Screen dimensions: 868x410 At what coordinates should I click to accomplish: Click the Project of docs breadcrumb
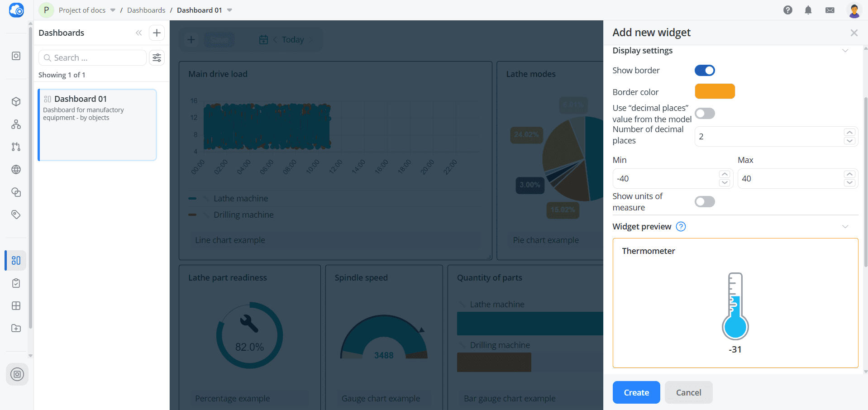point(82,10)
